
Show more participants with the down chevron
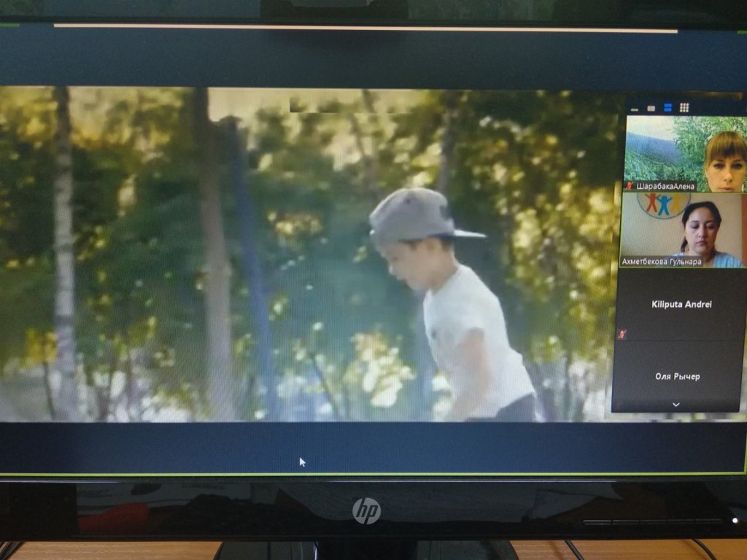(676, 405)
